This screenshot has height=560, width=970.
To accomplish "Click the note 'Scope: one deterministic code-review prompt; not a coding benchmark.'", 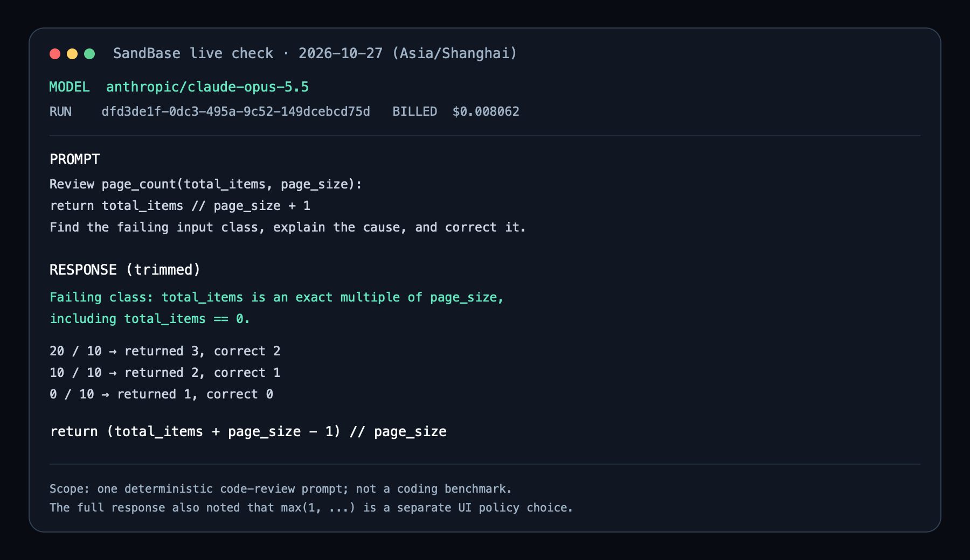I will 281,489.
